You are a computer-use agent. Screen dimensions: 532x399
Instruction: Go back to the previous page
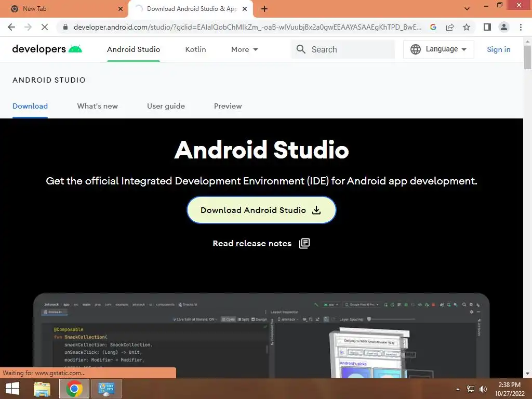click(x=11, y=27)
